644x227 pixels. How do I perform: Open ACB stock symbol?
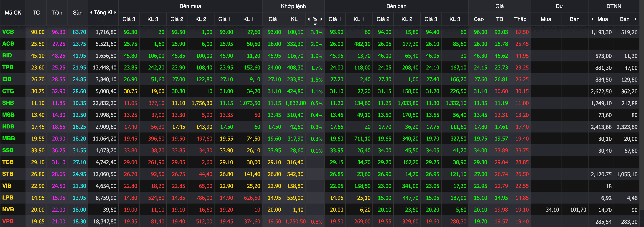[8, 44]
